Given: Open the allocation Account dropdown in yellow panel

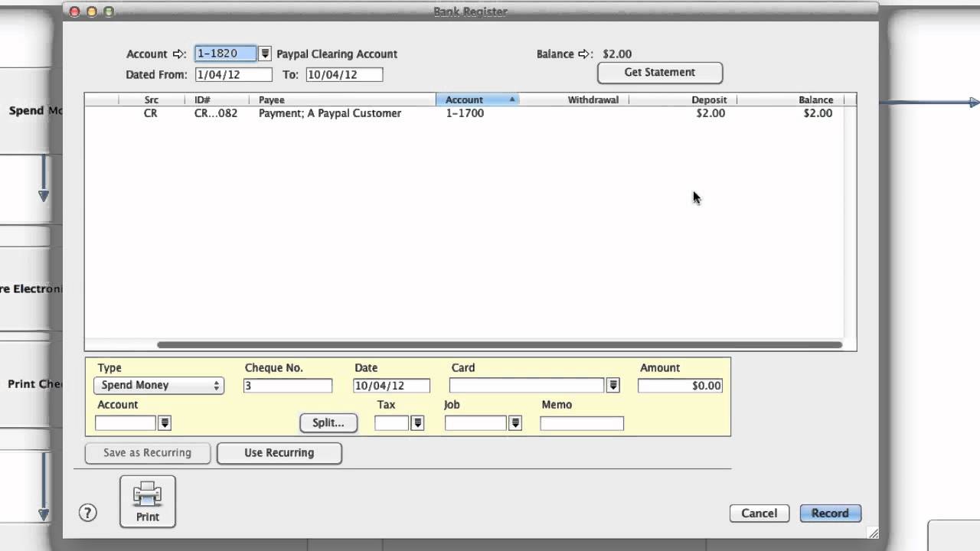Looking at the screenshot, I should (x=165, y=423).
